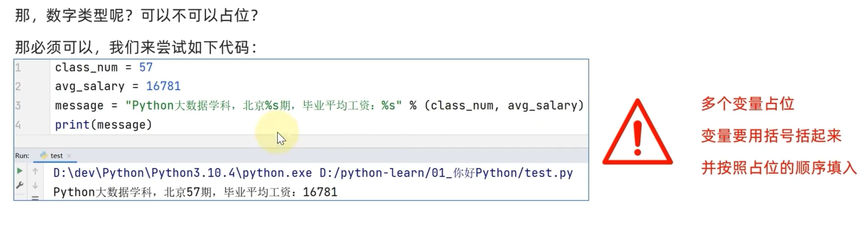Click the down arrow in Run panel
868x229 pixels.
click(35, 185)
